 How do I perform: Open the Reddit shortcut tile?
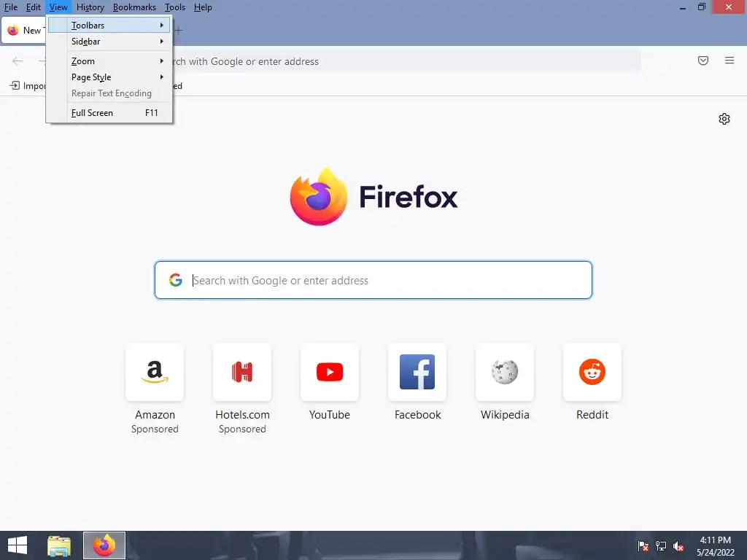pos(592,372)
